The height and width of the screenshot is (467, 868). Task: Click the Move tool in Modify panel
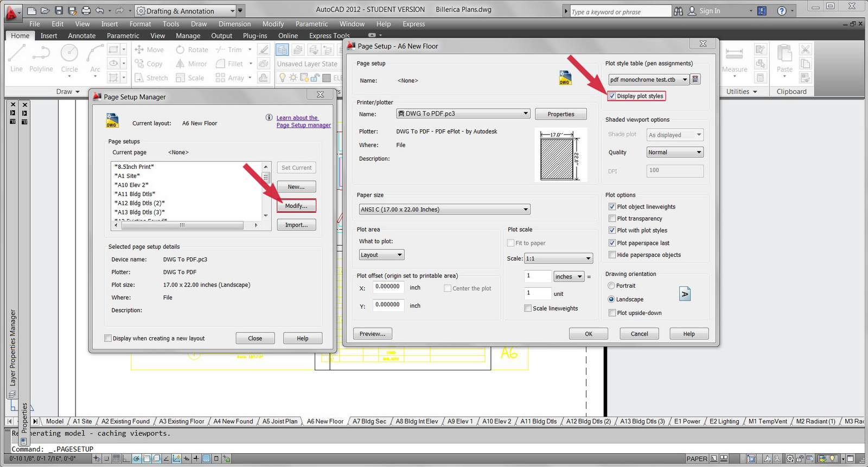pyautogui.click(x=149, y=49)
